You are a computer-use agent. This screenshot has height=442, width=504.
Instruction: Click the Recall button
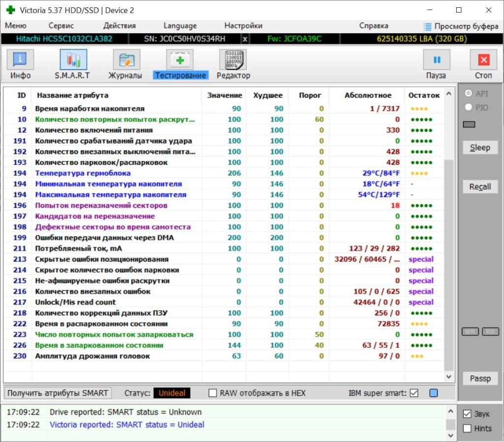click(x=480, y=187)
